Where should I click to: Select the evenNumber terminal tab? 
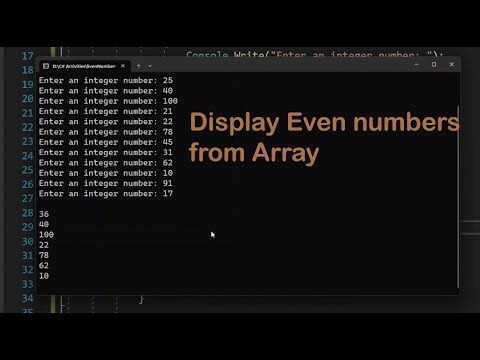point(84,66)
